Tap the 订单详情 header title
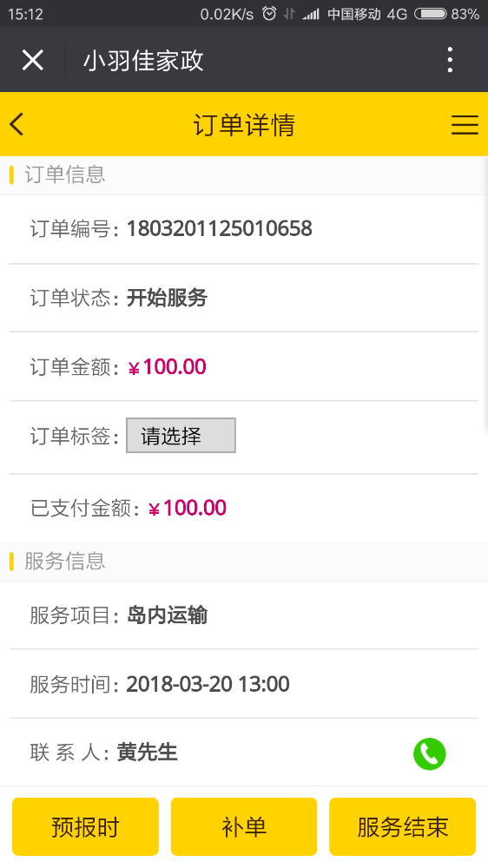The image size is (488, 868). coord(244,124)
